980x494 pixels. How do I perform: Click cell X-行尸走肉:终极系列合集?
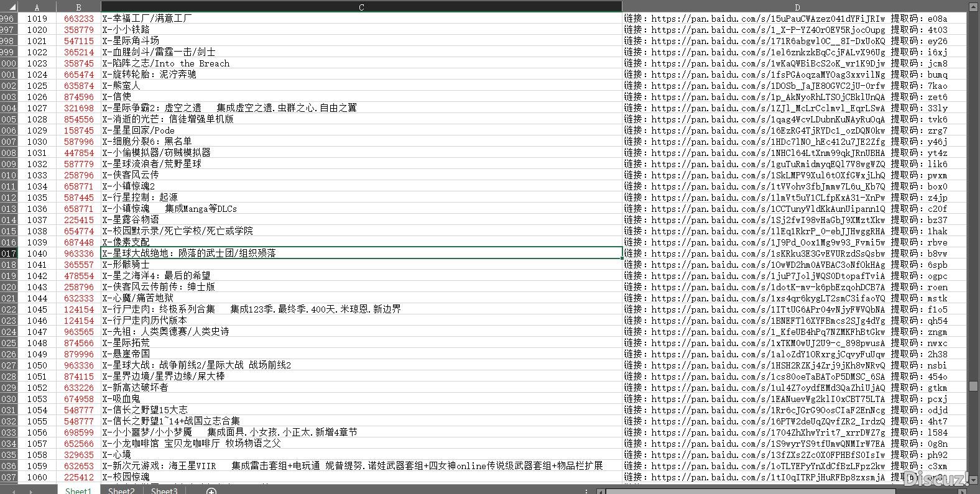(361, 309)
